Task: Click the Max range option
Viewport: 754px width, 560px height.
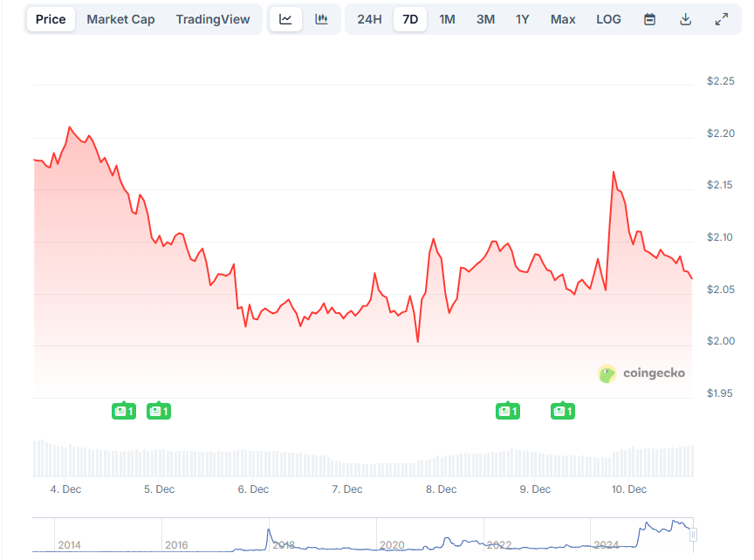Action: tap(563, 18)
